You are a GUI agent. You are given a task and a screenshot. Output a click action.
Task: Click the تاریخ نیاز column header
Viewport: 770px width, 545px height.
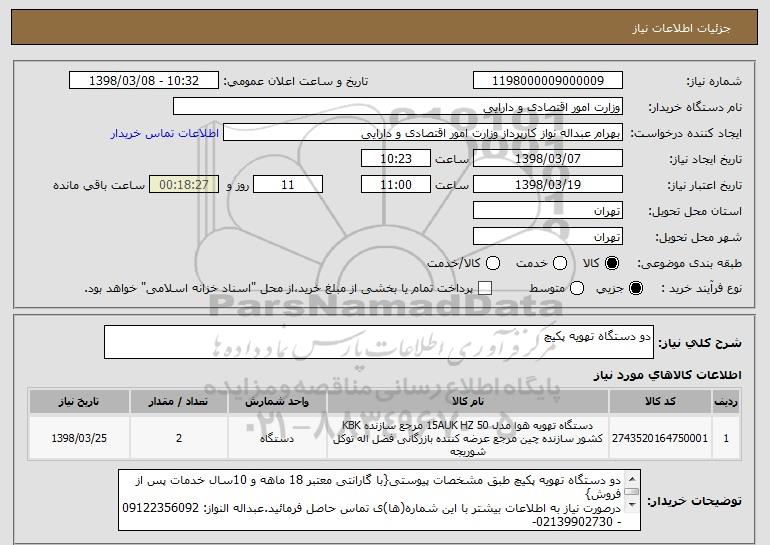79,402
